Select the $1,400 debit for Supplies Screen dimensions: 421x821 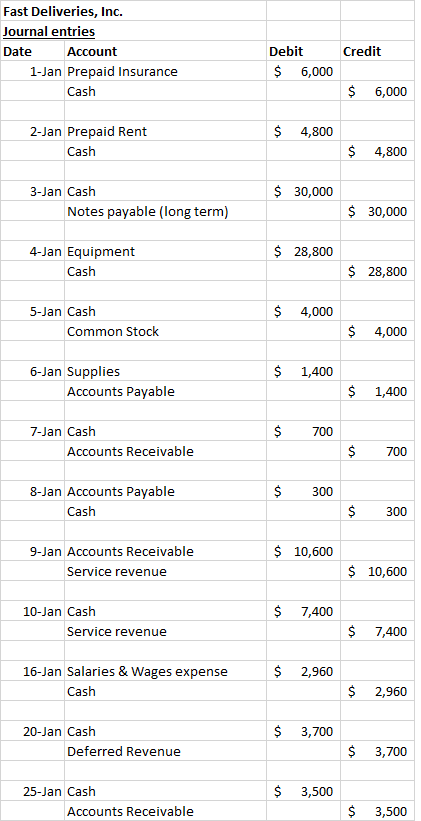pyautogui.click(x=304, y=371)
